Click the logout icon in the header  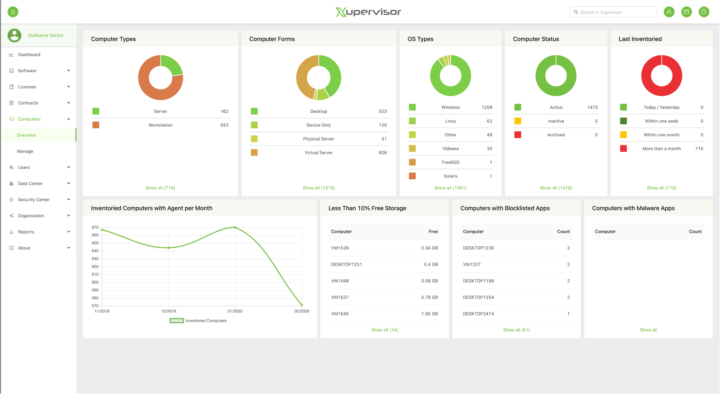pyautogui.click(x=704, y=12)
